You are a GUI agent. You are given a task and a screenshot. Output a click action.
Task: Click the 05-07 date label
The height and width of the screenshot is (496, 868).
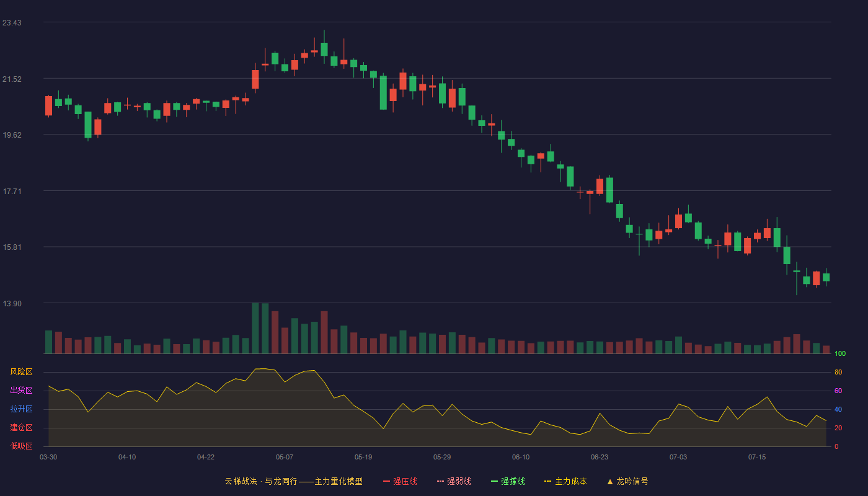point(285,457)
